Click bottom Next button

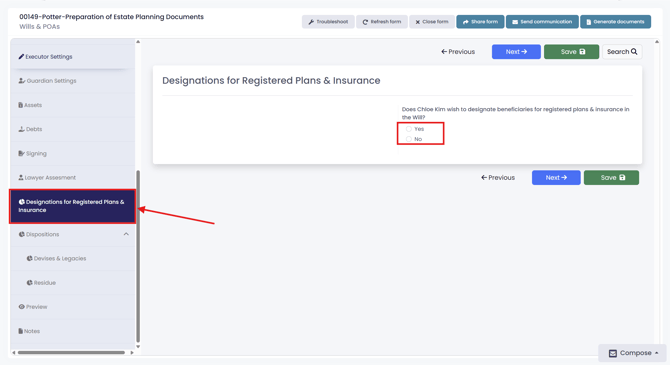[556, 177]
